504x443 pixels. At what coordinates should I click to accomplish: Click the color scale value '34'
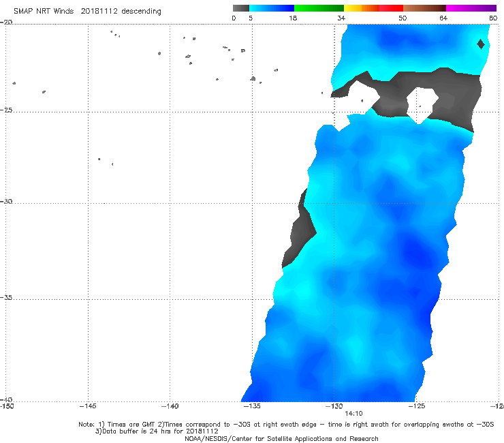341,18
